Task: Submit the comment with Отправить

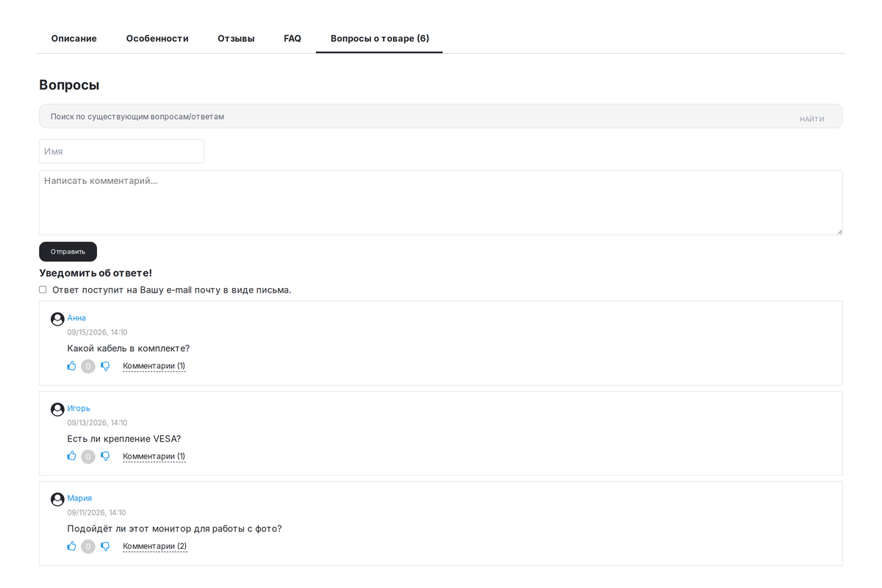Action: point(68,251)
